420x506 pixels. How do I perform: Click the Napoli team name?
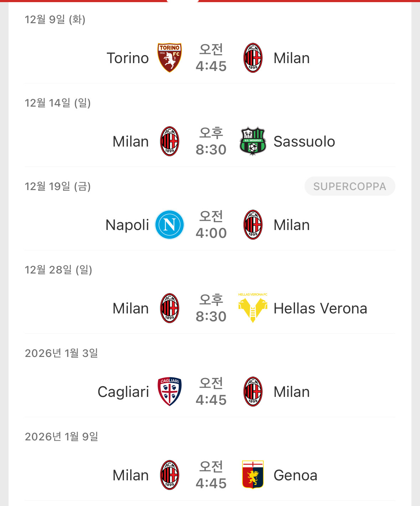tap(127, 225)
